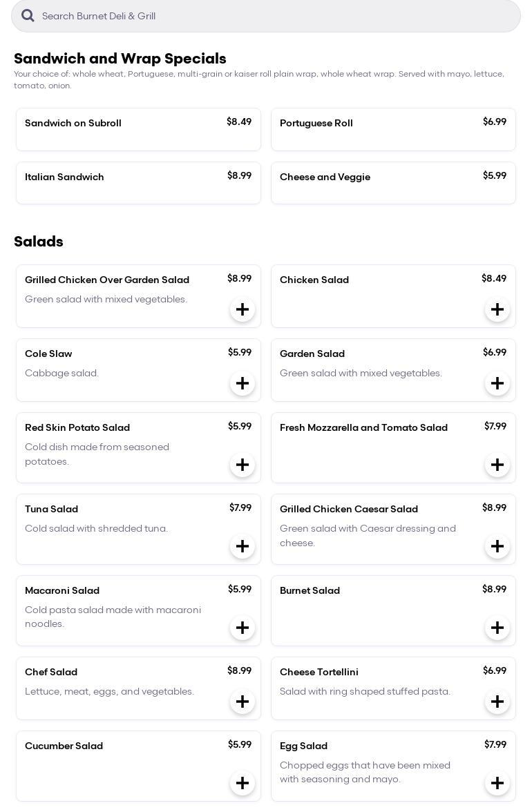Image resolution: width=532 pixels, height=812 pixels.
Task: Add Chef Salad with plus button
Action: 243,702
